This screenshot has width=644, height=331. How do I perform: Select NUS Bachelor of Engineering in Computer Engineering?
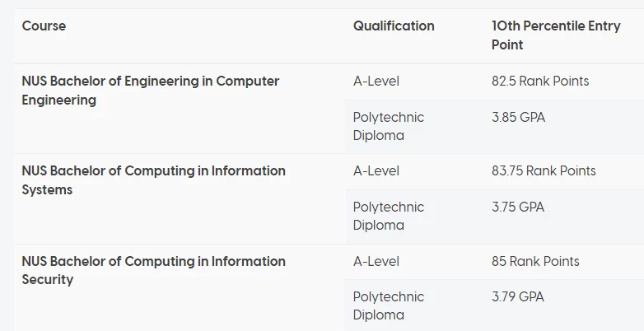pyautogui.click(x=151, y=91)
